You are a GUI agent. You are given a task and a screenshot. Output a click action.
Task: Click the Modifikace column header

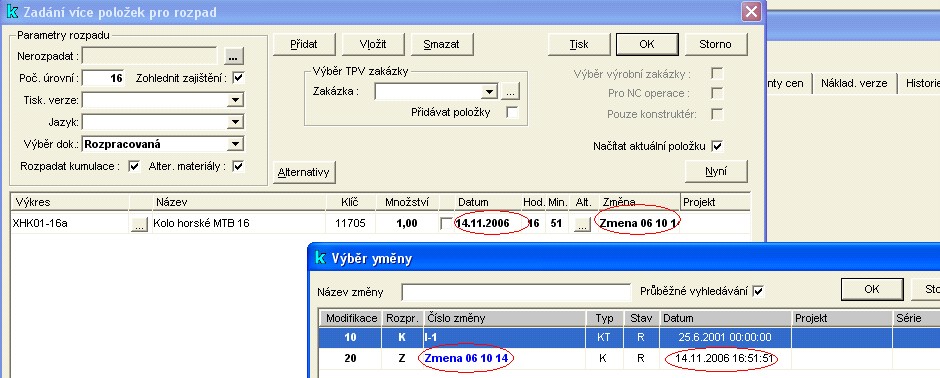[x=350, y=318]
